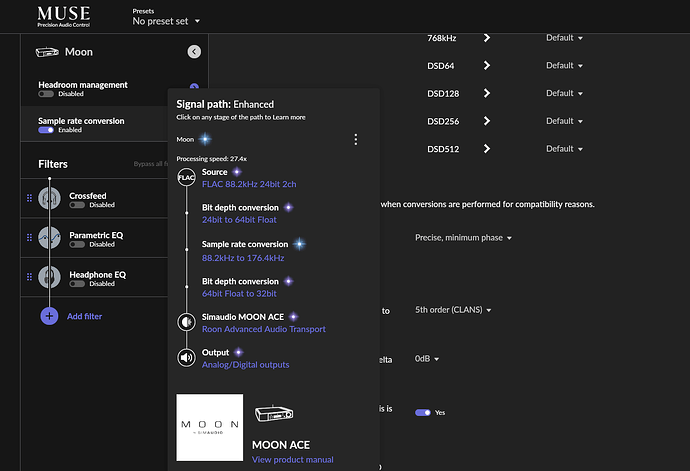This screenshot has width=690, height=471.
Task: Click star beside 24bit to 64bit conversion
Action: pos(288,207)
